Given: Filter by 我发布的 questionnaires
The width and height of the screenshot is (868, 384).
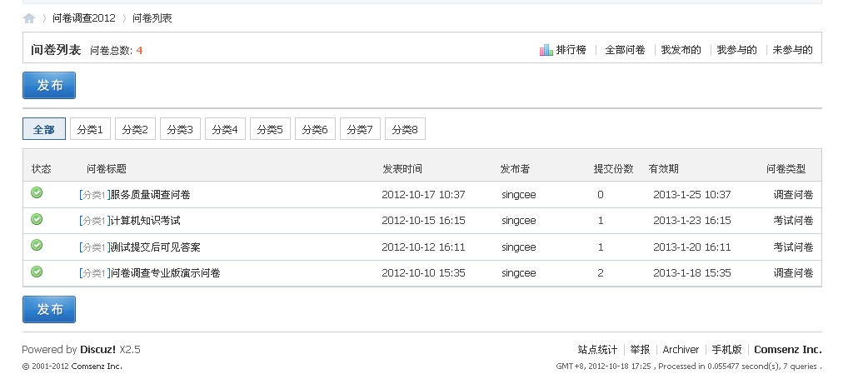Looking at the screenshot, I should (x=681, y=50).
